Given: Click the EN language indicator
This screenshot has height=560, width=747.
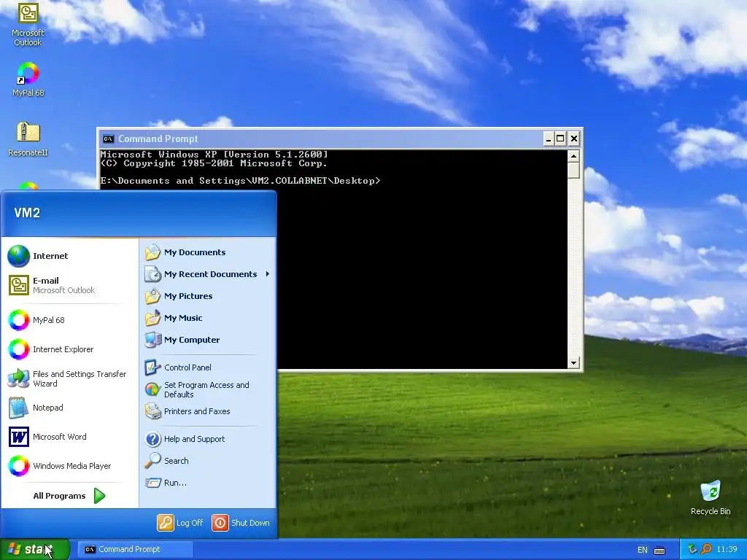Looking at the screenshot, I should click(x=642, y=550).
